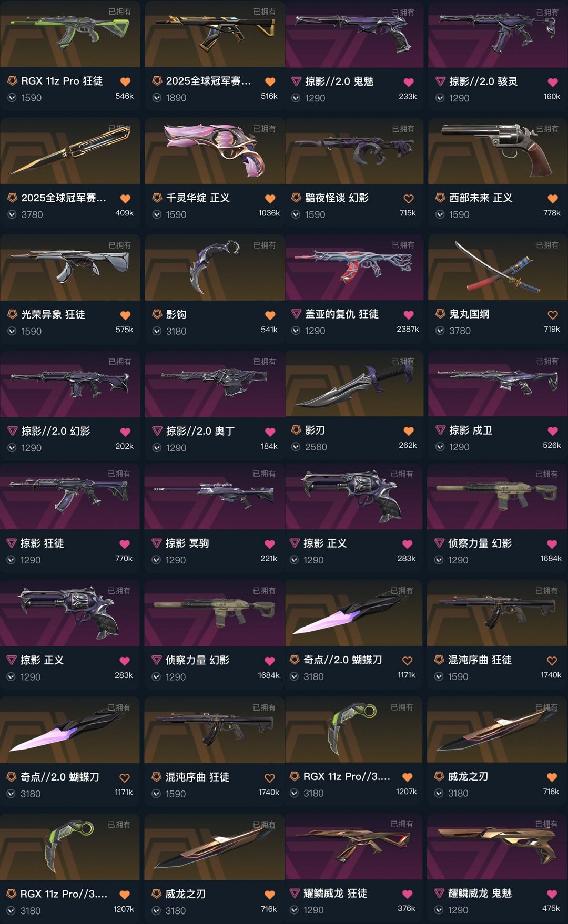Favorite the 黯夜怪谈 幻影 skin

click(x=409, y=199)
